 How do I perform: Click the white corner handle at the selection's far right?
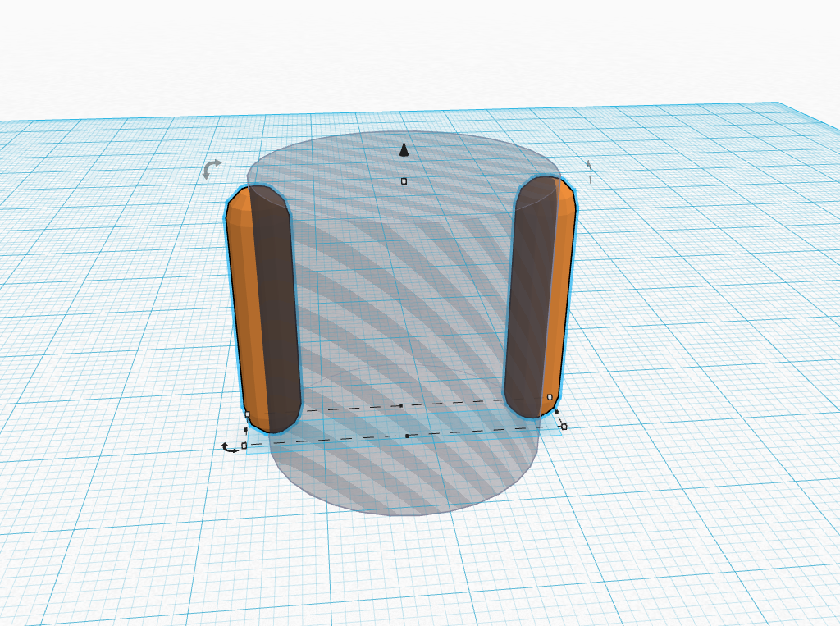point(564,427)
